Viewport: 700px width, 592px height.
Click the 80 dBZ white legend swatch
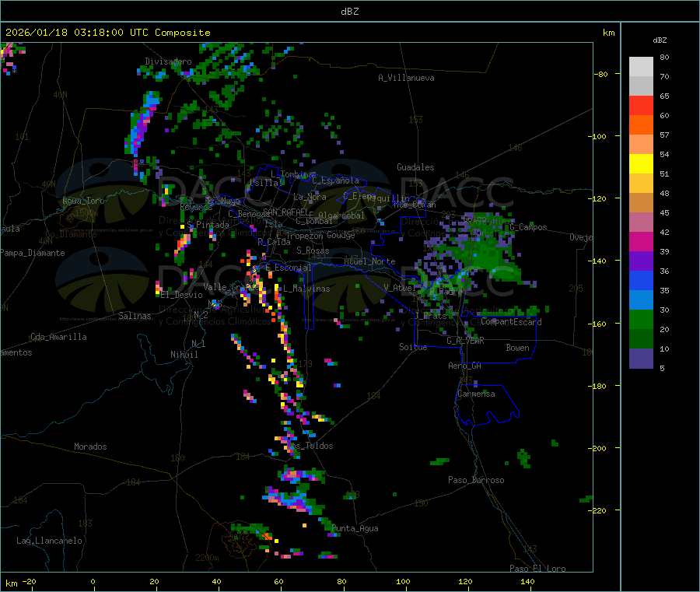pyautogui.click(x=641, y=67)
